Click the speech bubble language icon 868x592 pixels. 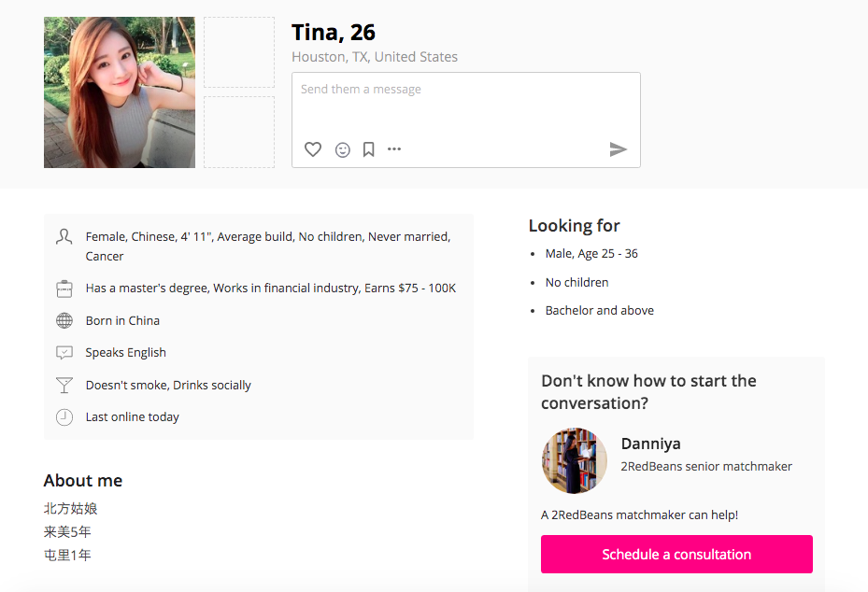64,353
